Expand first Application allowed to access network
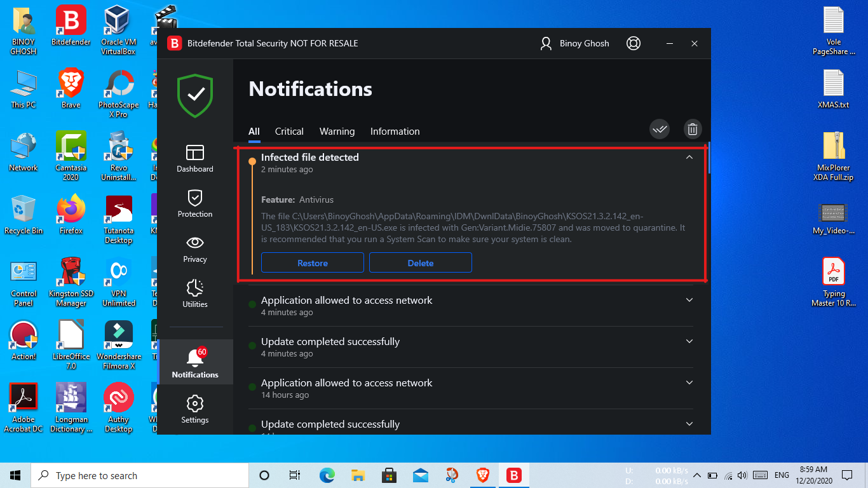868x488 pixels. click(x=689, y=300)
